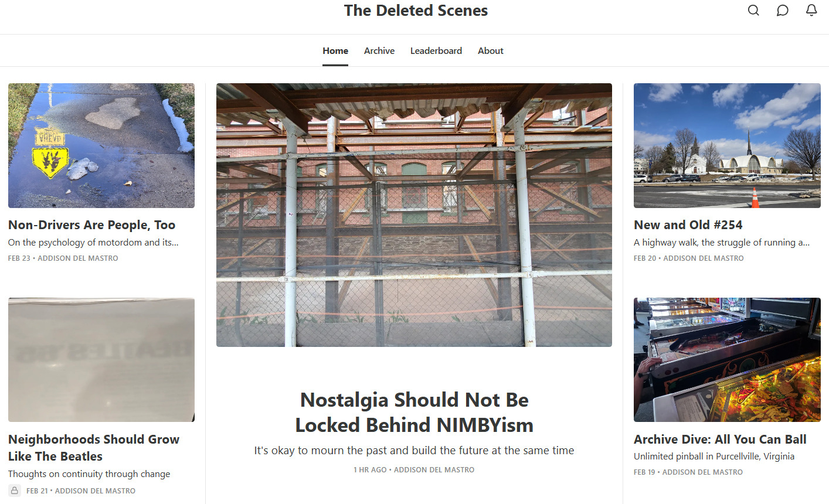The image size is (829, 504).
Task: Switch to the Home tab
Action: click(335, 51)
